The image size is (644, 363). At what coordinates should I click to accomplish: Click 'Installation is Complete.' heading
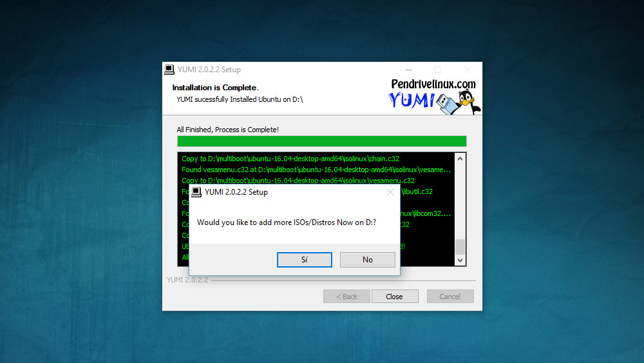215,88
